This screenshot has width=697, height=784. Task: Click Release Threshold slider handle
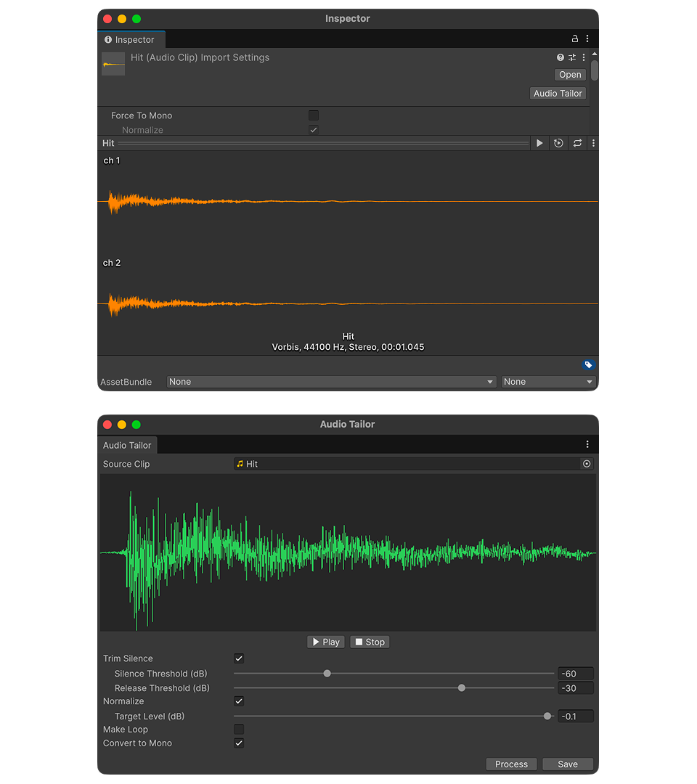pos(462,688)
